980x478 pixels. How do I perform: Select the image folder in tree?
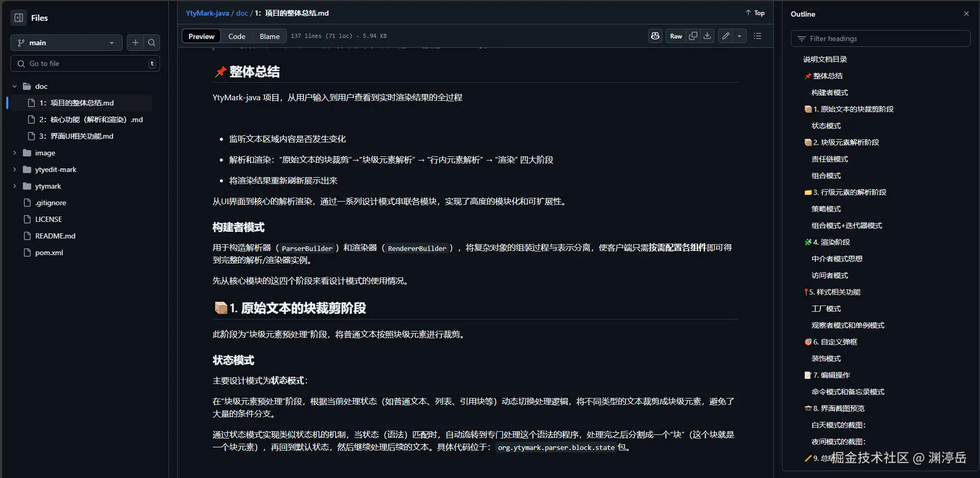45,153
